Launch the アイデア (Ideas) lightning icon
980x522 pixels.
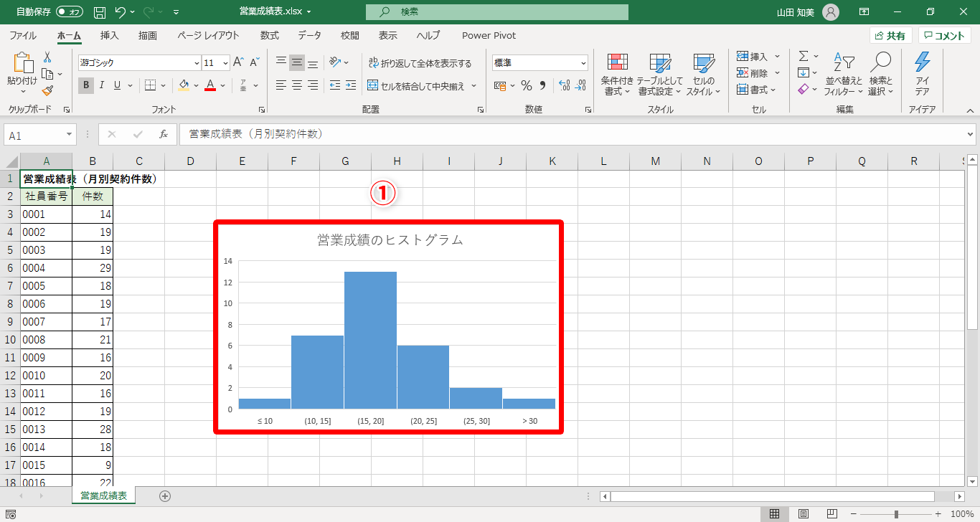tap(923, 75)
